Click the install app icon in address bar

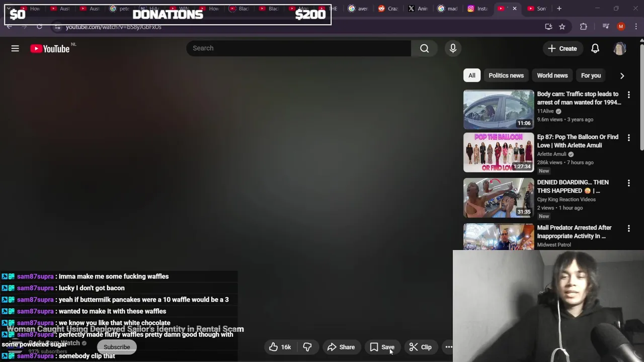coord(548,27)
